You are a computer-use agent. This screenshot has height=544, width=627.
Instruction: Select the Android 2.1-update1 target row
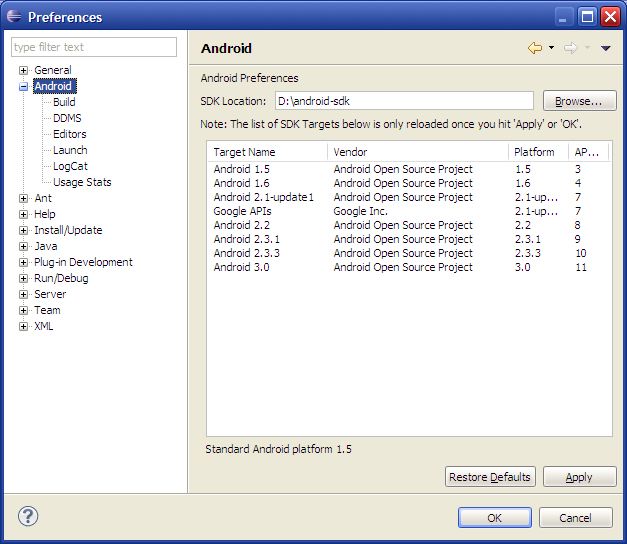(409, 197)
